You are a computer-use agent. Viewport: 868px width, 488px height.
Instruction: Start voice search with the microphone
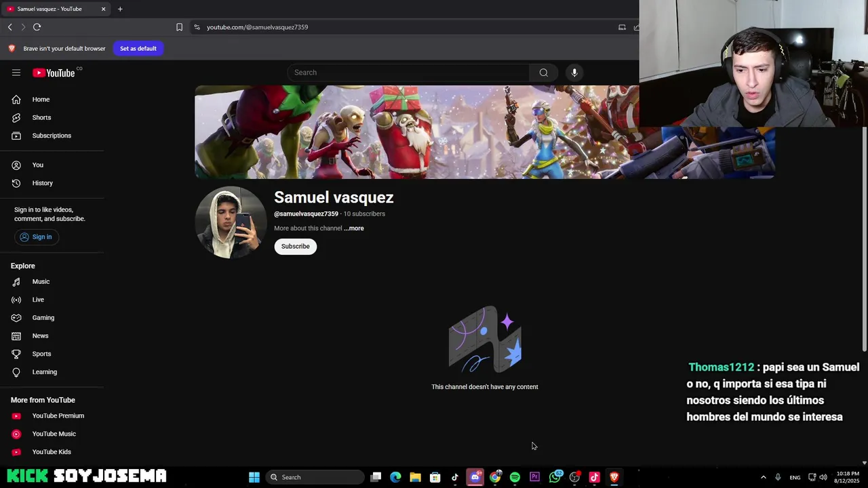coord(574,73)
